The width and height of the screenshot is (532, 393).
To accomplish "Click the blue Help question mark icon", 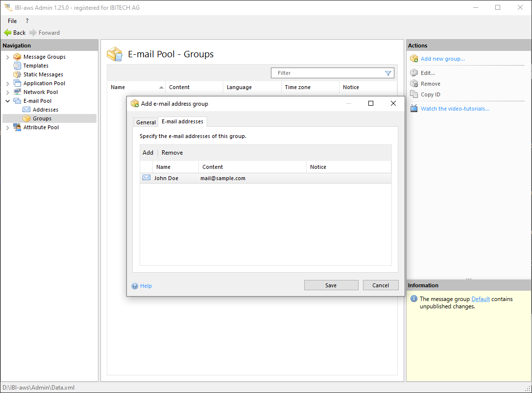I will coord(135,286).
